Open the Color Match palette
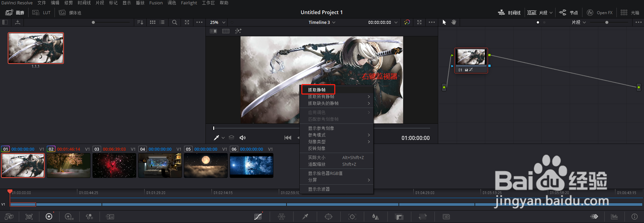The height and width of the screenshot is (223, 644). tap(29, 217)
